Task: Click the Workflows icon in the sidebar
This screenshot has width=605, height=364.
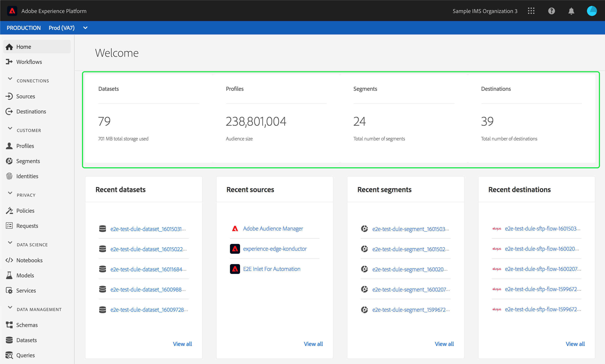Action: pyautogui.click(x=9, y=62)
